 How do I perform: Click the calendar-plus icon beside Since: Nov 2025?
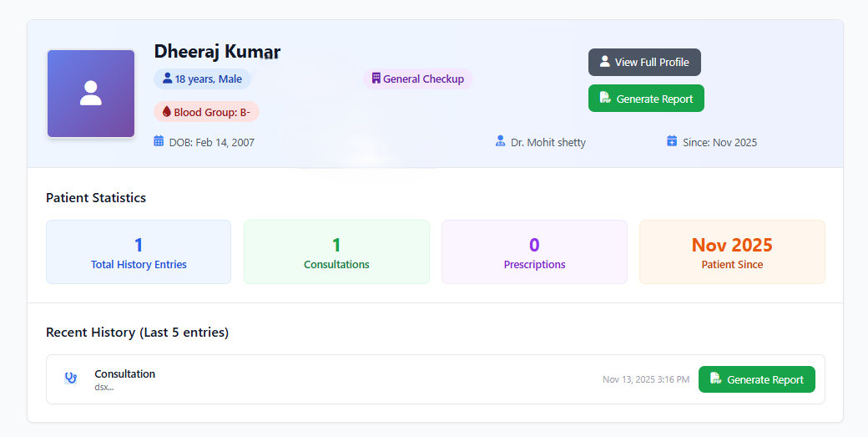tap(672, 142)
